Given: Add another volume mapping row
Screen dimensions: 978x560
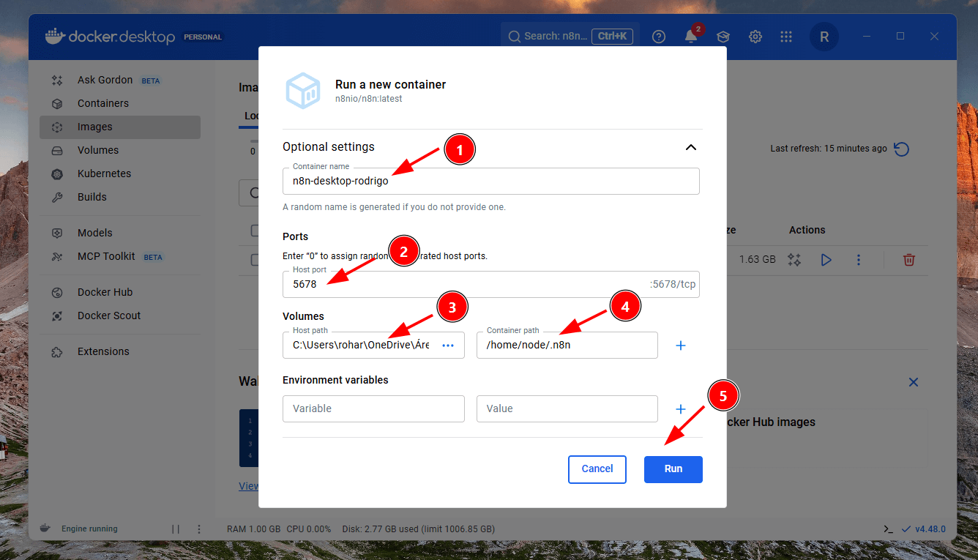Looking at the screenshot, I should click(680, 346).
